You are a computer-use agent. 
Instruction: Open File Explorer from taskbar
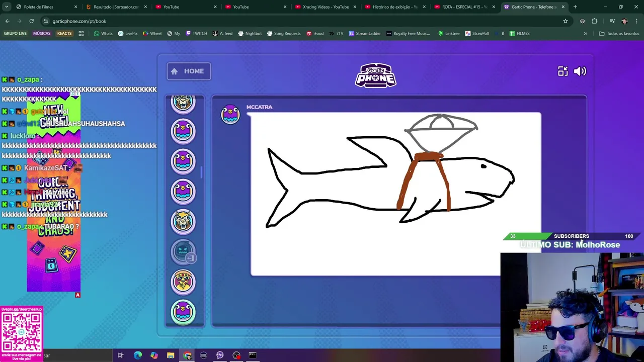point(171,355)
